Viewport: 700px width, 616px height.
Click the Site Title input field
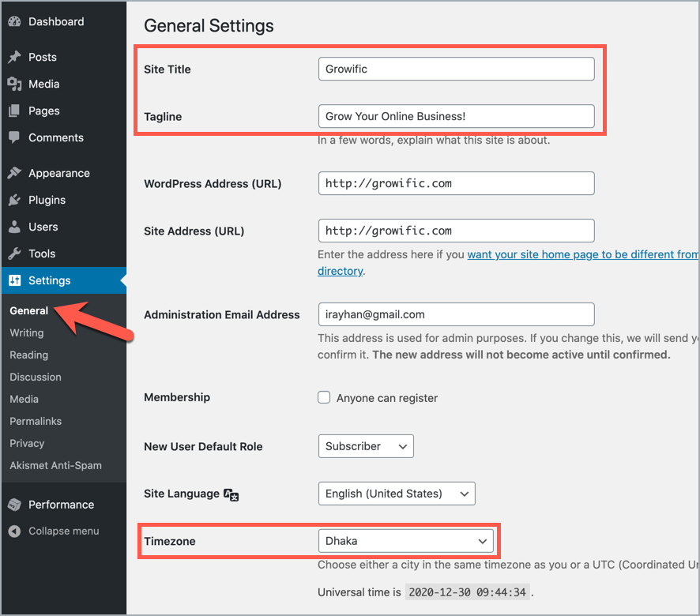(x=456, y=69)
